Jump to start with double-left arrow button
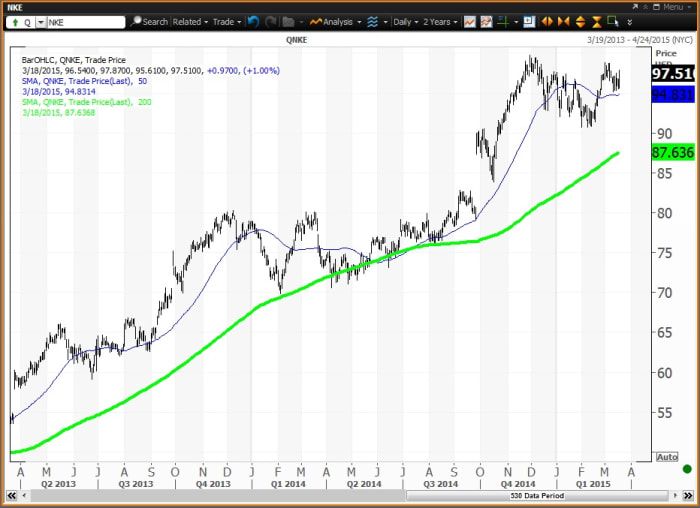Screen dimensions: 700x508 pos(12,496)
